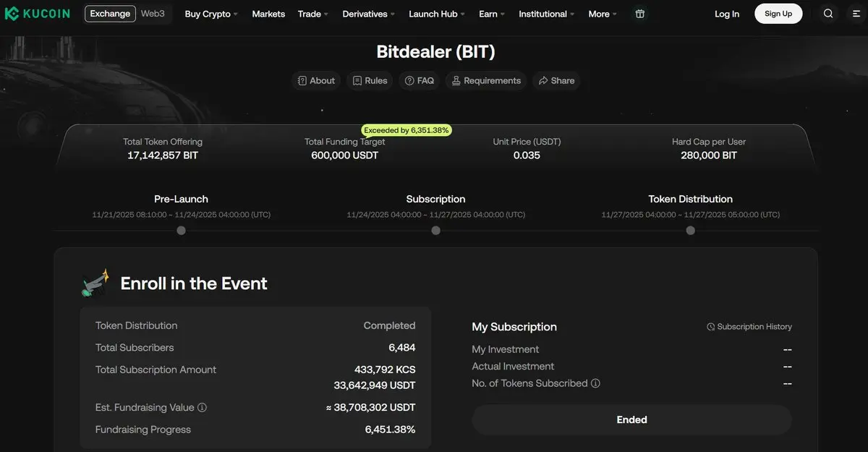The height and width of the screenshot is (452, 868).
Task: Click the Subscription timeline marker dot
Action: (x=435, y=231)
